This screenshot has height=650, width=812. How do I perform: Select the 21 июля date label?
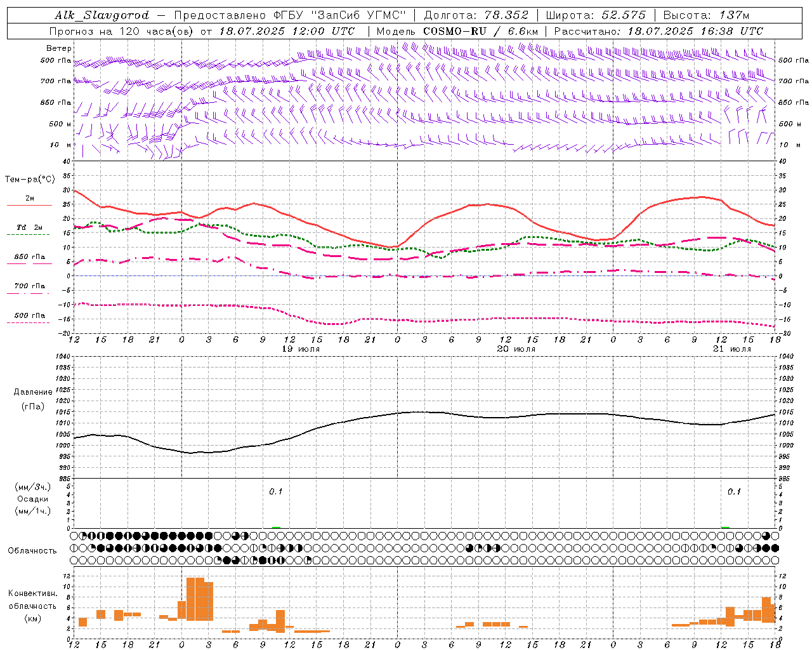pyautogui.click(x=732, y=349)
